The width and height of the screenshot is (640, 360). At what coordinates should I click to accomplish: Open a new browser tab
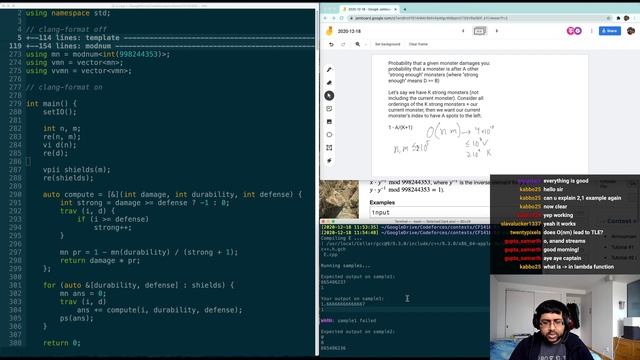405,9
